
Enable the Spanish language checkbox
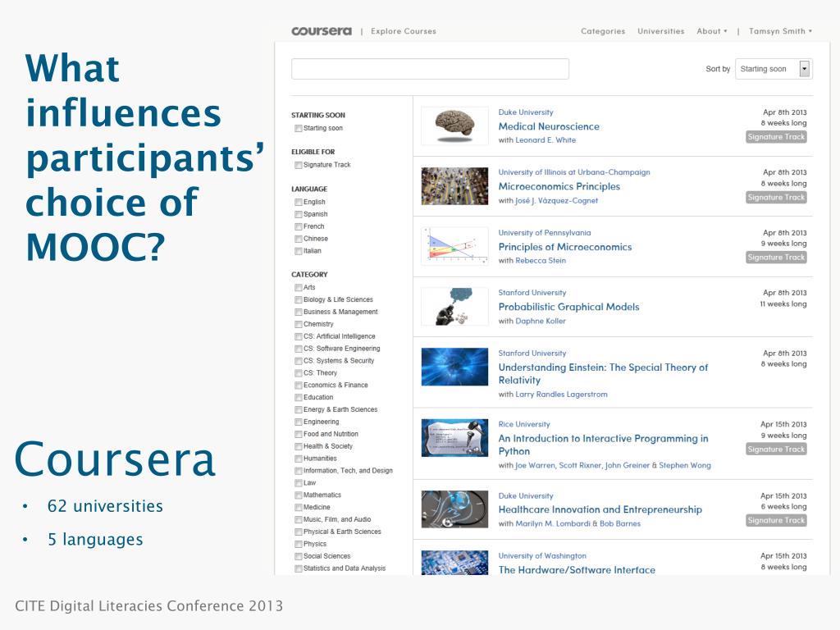pos(298,214)
